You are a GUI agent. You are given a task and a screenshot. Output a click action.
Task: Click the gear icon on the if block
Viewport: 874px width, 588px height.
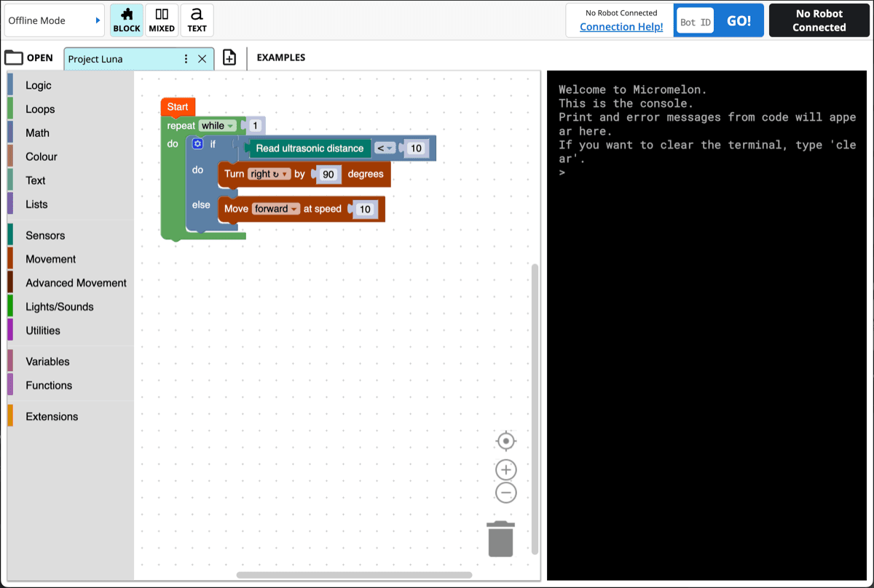click(197, 143)
